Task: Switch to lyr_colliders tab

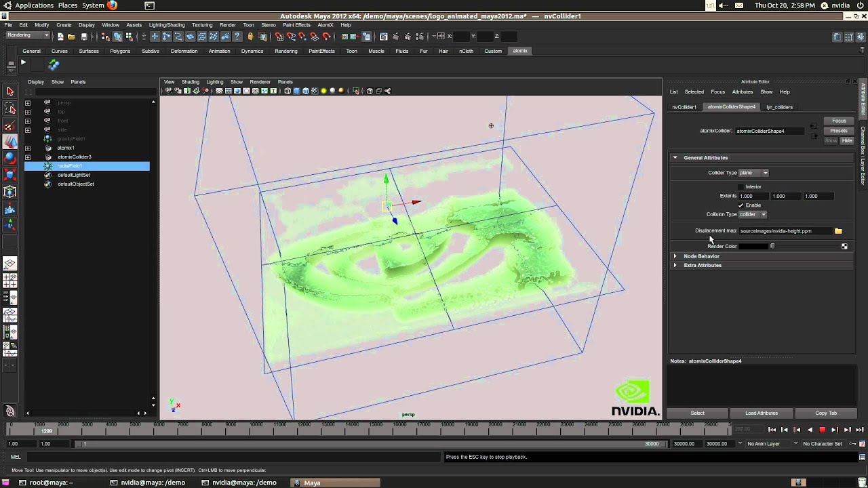Action: point(779,107)
